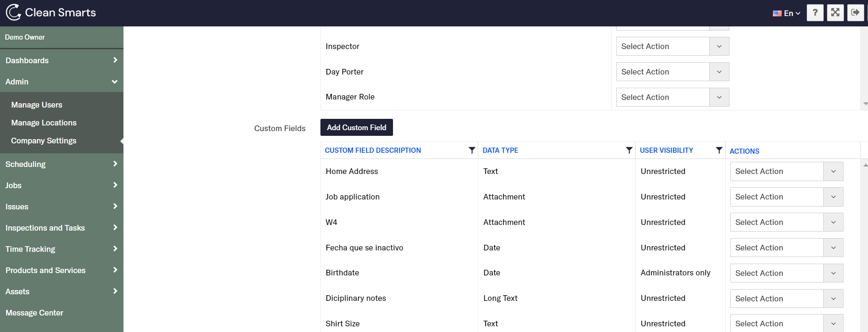The image size is (868, 332).
Task: Expand the Time Tracking menu
Action: (x=61, y=249)
